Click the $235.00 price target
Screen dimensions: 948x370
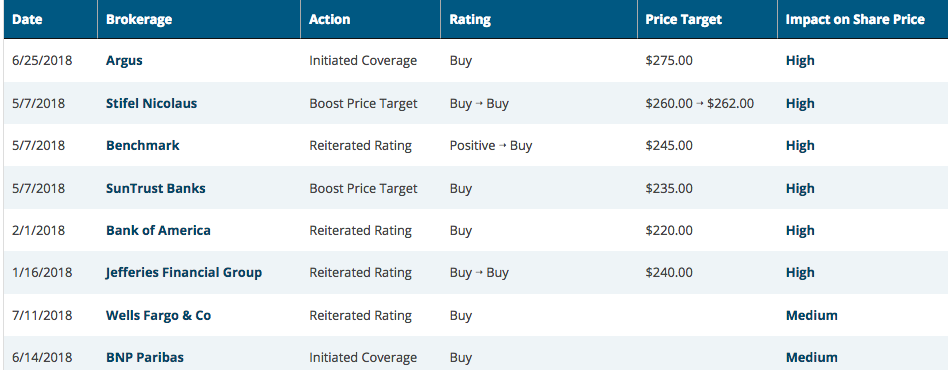(669, 188)
